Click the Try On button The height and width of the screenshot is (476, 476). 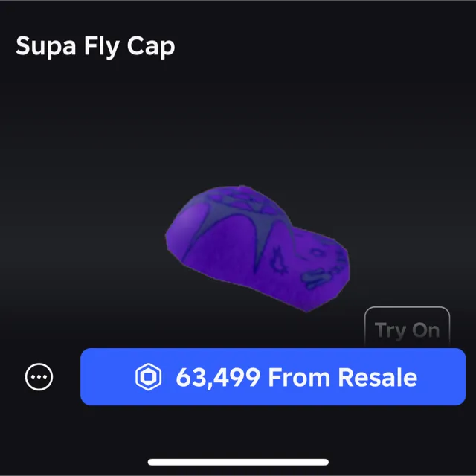tap(407, 329)
